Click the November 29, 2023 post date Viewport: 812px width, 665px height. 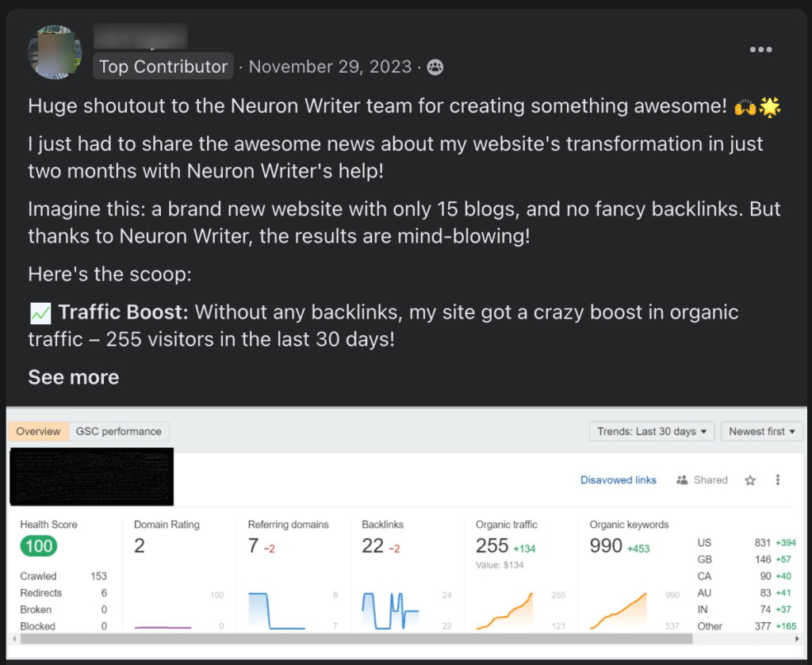tap(330, 67)
